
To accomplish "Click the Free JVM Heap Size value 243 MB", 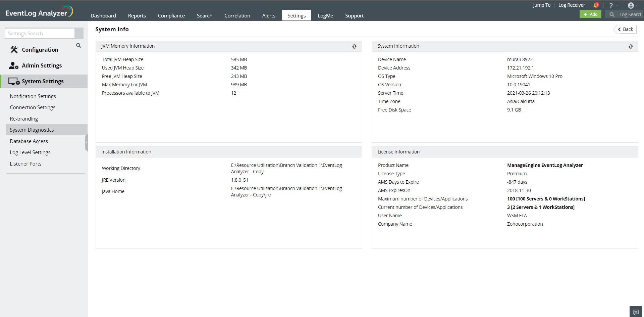I will pos(239,76).
